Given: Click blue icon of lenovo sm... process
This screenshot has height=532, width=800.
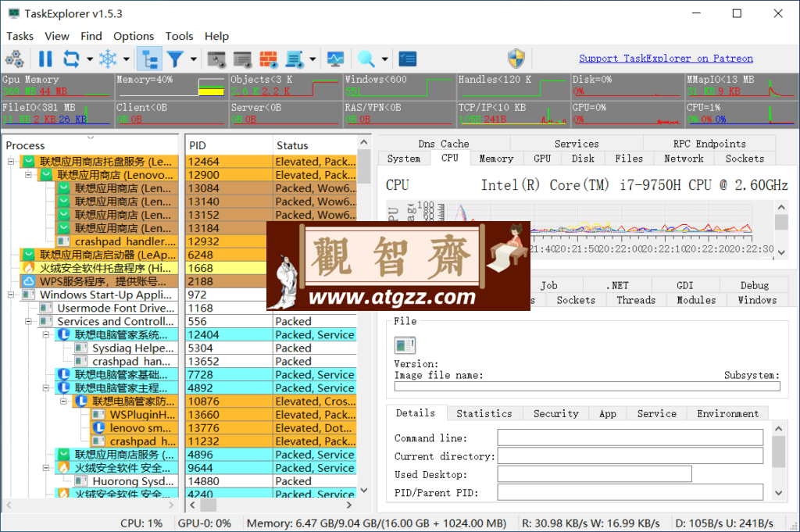Looking at the screenshot, I should pyautogui.click(x=98, y=428).
